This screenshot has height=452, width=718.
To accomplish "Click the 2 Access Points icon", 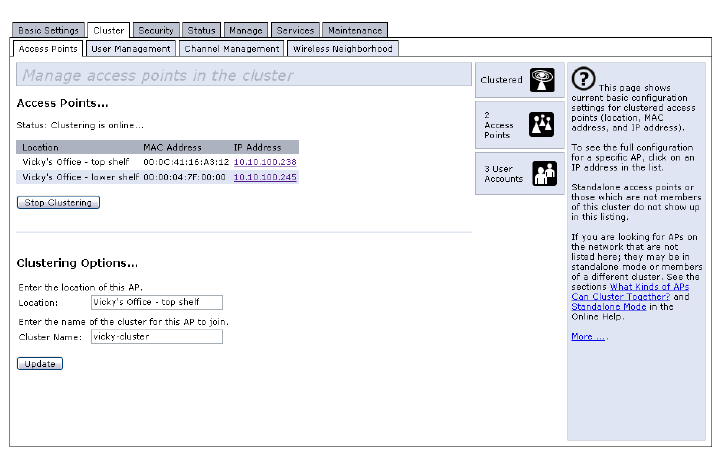I will coord(541,125).
